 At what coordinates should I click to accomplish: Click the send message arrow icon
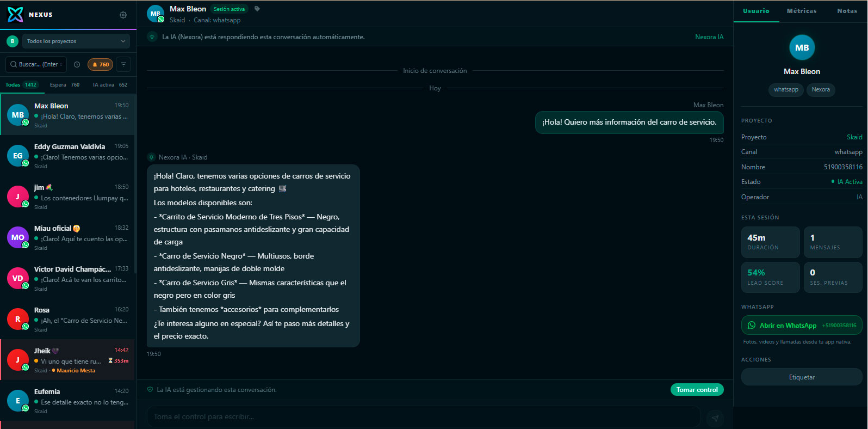715,418
